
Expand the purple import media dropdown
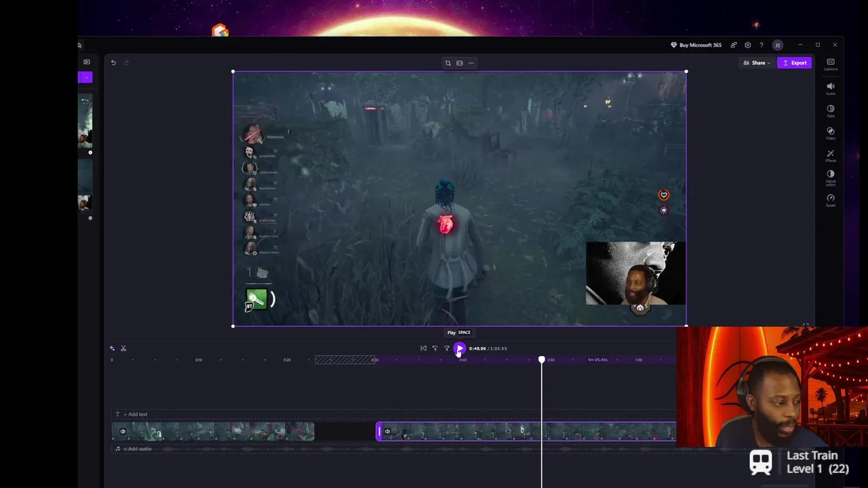[x=87, y=77]
